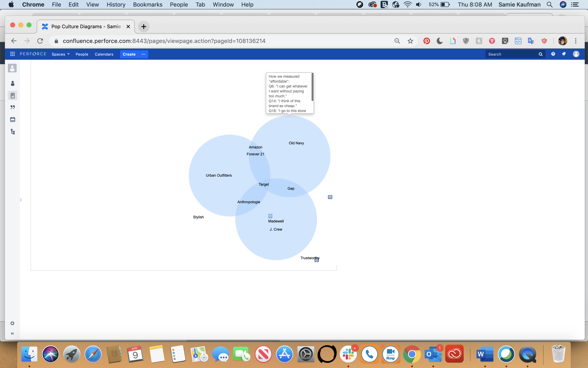This screenshot has height=368, width=588.
Task: Open the History menu in menu bar
Action: (x=116, y=4)
